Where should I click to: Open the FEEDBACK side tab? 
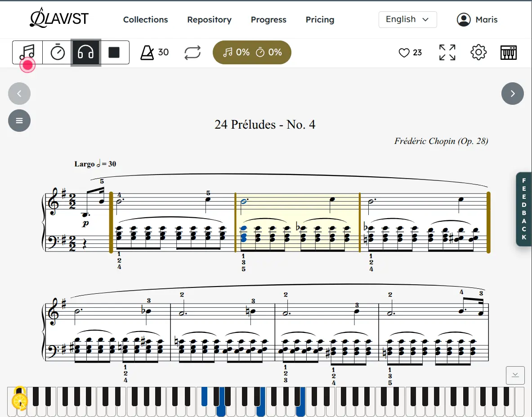(x=523, y=209)
